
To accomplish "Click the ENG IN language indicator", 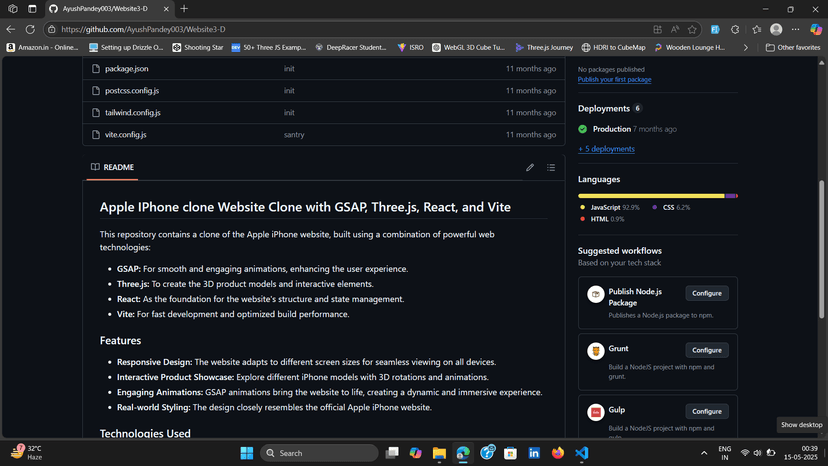I will point(724,453).
